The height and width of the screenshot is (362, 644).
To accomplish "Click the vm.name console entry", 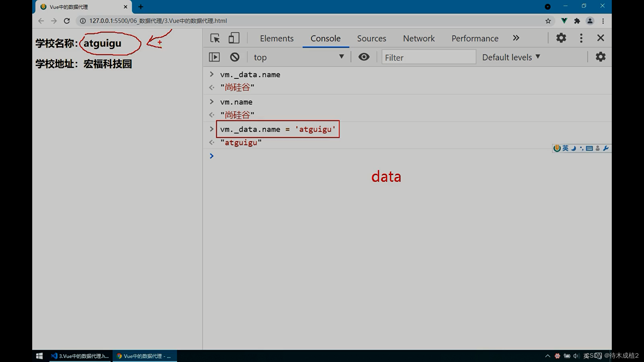I will point(236,102).
